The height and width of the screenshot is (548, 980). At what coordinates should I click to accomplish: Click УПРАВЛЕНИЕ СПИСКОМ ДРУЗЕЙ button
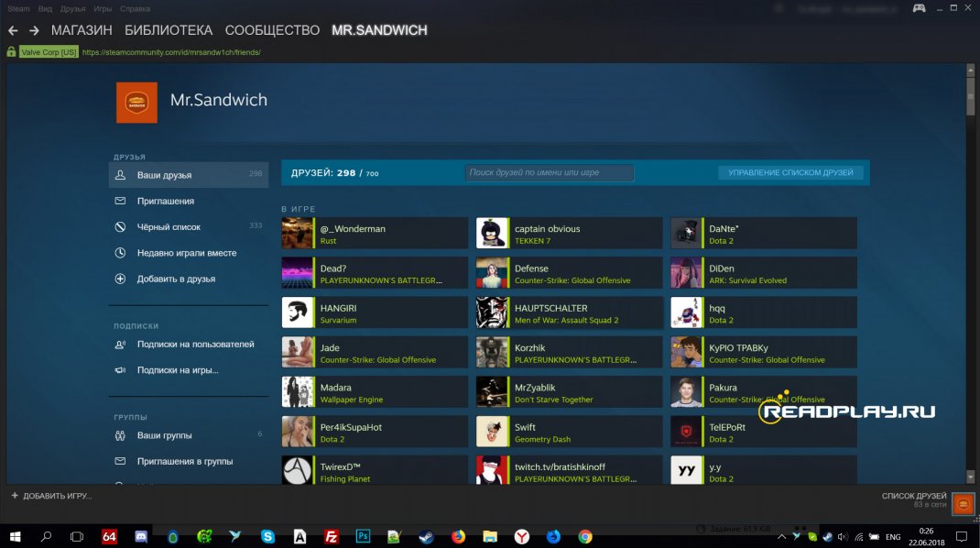(790, 172)
